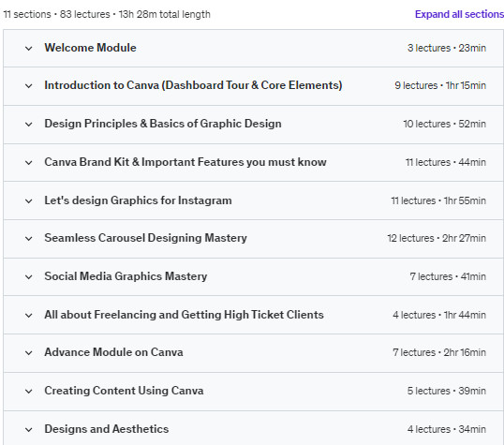This screenshot has width=504, height=445.
Task: Select the Introduction to Canva section title
Action: pos(193,85)
